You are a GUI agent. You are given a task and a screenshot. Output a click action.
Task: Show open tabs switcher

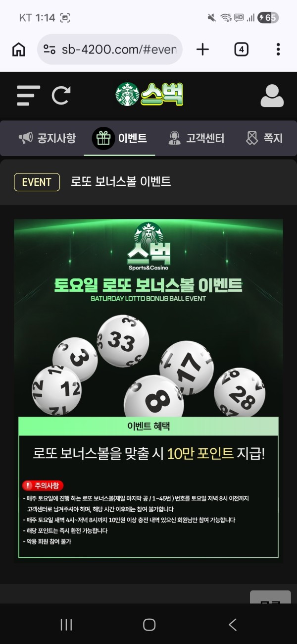pos(241,49)
